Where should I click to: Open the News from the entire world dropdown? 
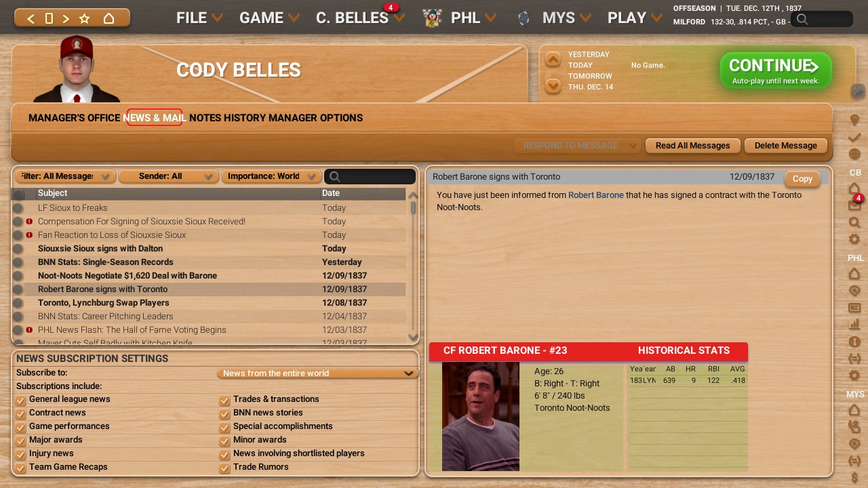[317, 373]
